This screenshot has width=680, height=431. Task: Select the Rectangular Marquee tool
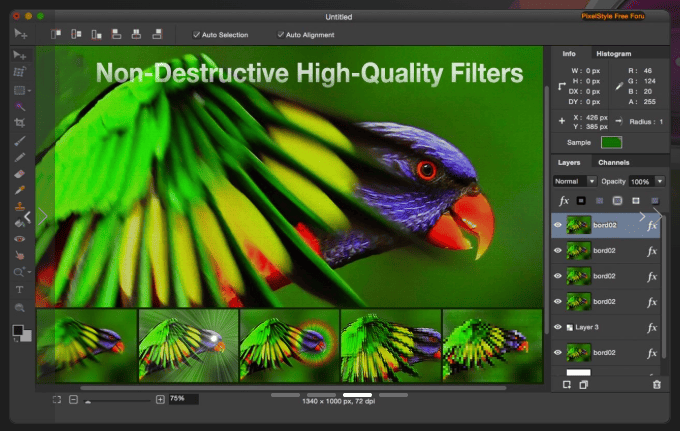(x=19, y=90)
